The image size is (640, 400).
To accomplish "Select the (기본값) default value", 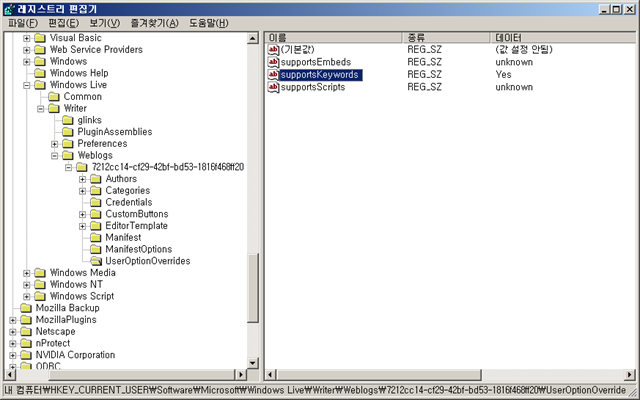I will (298, 50).
